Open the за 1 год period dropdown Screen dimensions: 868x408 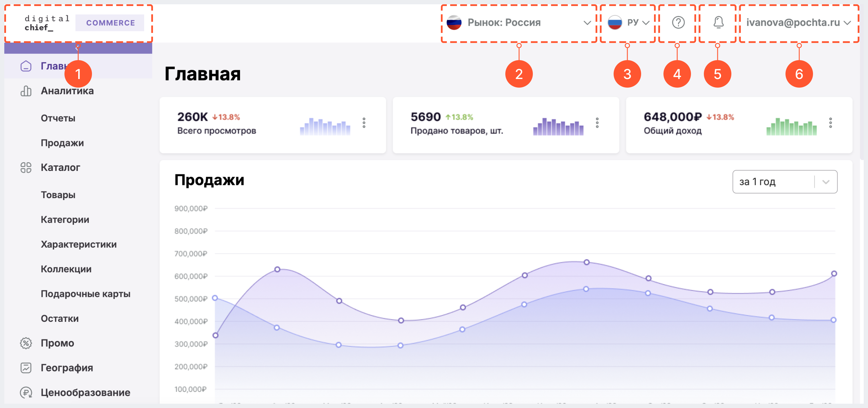(785, 182)
